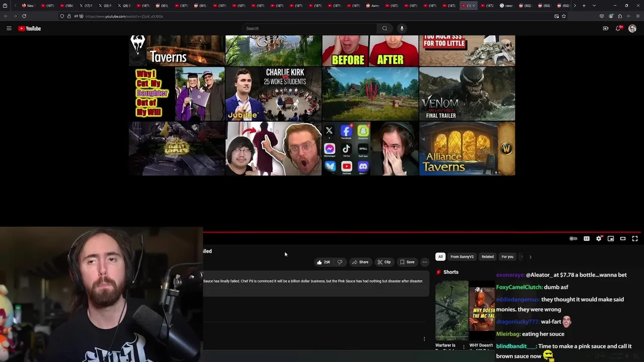Like the video with 25K thumbs up
Screen dimensions: 644x362
pos(323,262)
